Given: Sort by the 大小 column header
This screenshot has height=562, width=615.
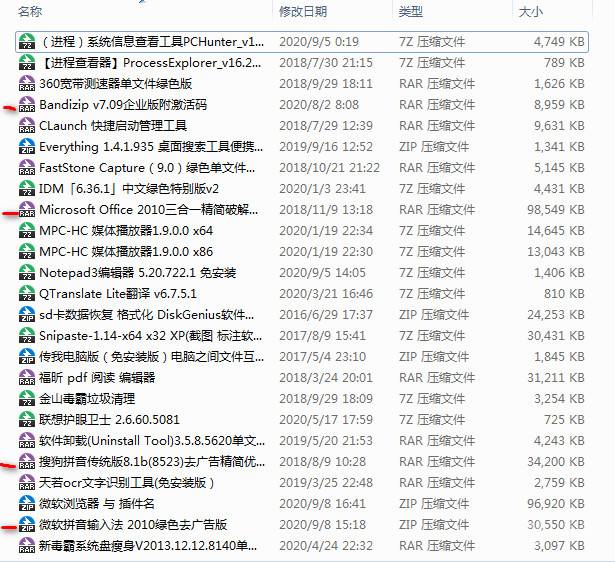Looking at the screenshot, I should pos(530,12).
